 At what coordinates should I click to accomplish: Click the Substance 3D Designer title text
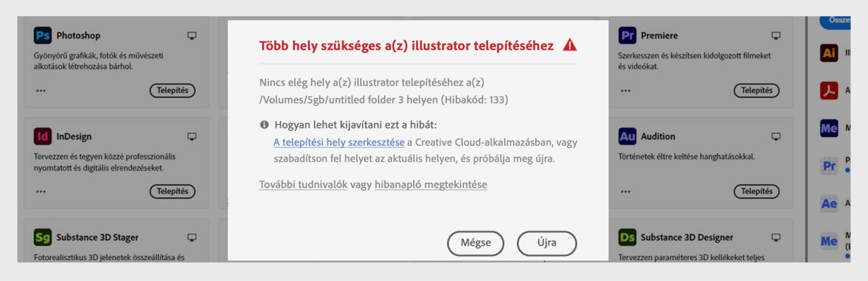click(687, 237)
